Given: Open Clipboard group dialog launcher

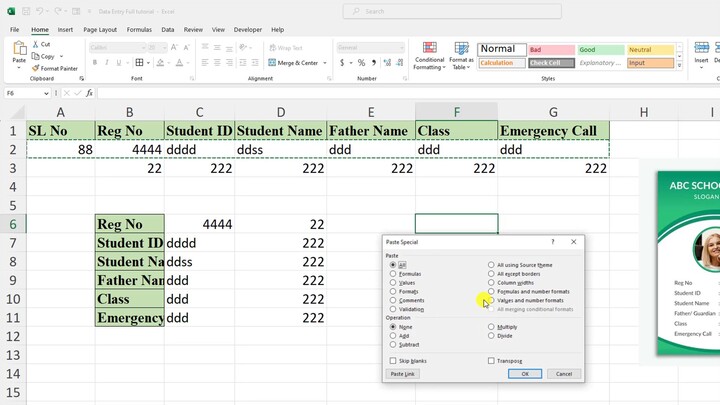Looking at the screenshot, I should click(x=81, y=79).
